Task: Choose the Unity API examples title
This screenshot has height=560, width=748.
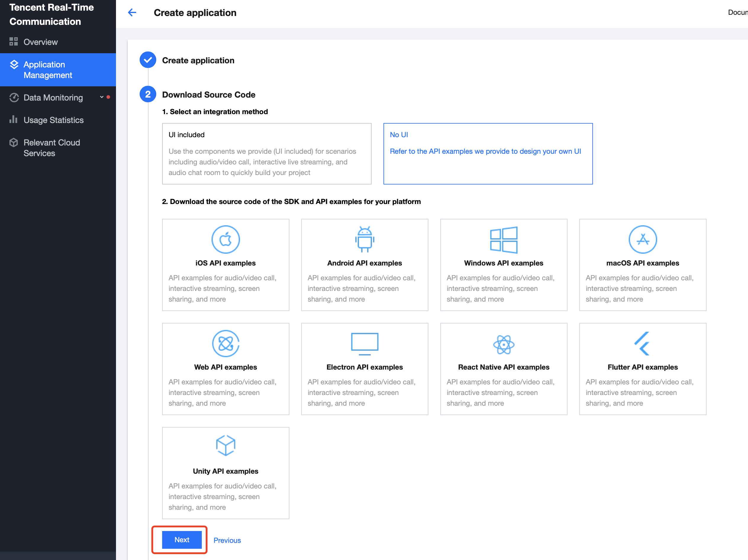Action: 225,471
